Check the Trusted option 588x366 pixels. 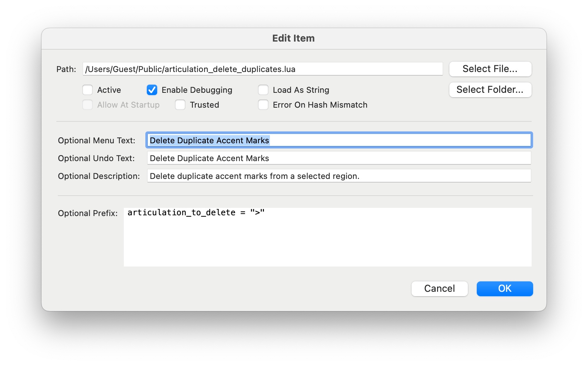click(180, 105)
